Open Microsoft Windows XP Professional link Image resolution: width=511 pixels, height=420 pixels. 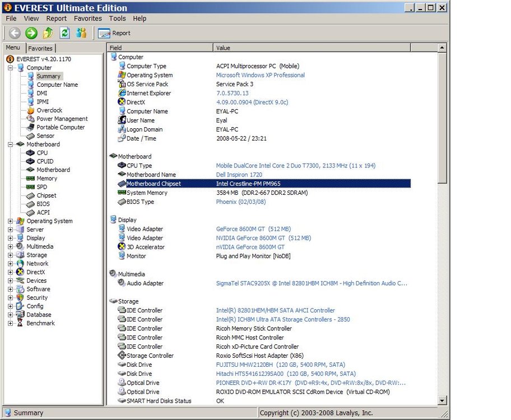tap(261, 75)
